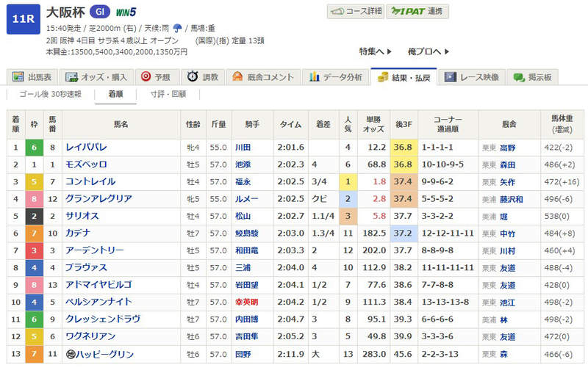Open jockey 福永 profile
This screenshot has height=373, width=588.
pos(243,182)
